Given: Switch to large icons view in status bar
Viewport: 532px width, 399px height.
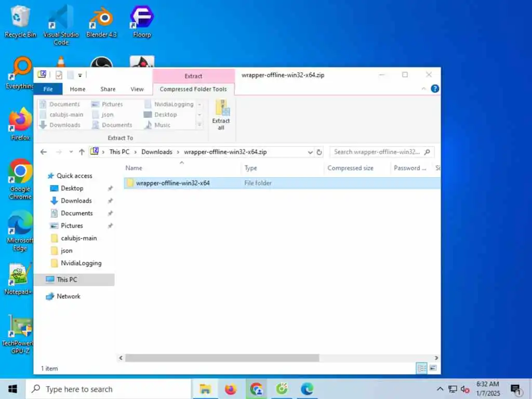Looking at the screenshot, I should [433, 368].
